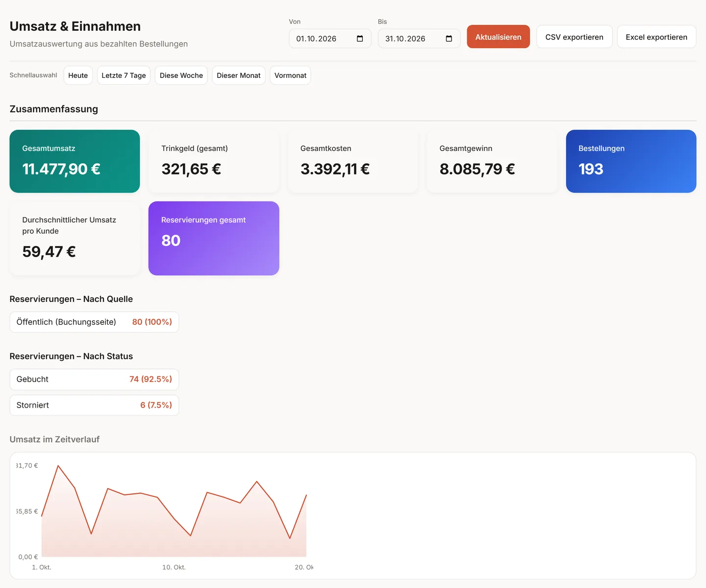The width and height of the screenshot is (706, 588).
Task: Choose the Letzte 7 Tage filter
Action: 124,75
